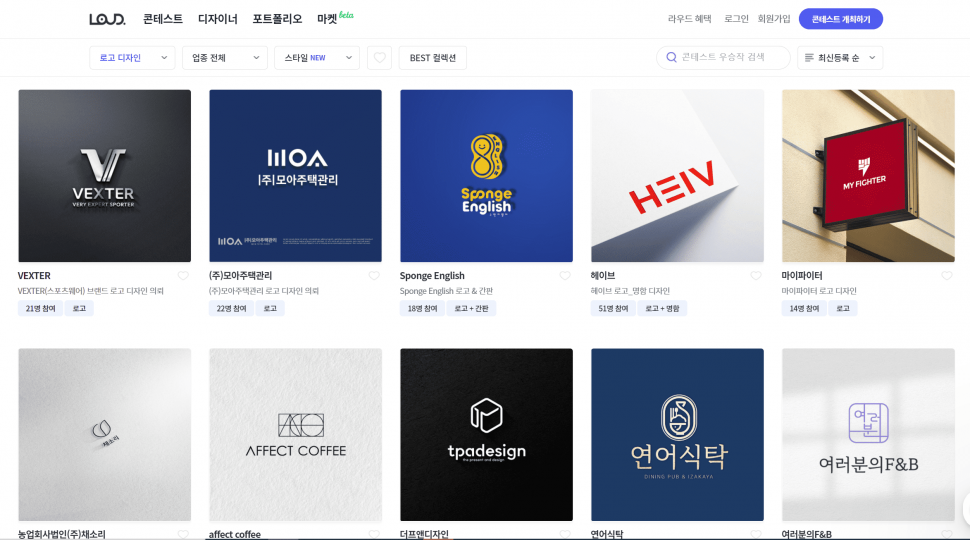Screen dimensions: 970x540
Task: Like the (주)모아주택관리 contest with its heart
Action: pyautogui.click(x=374, y=276)
